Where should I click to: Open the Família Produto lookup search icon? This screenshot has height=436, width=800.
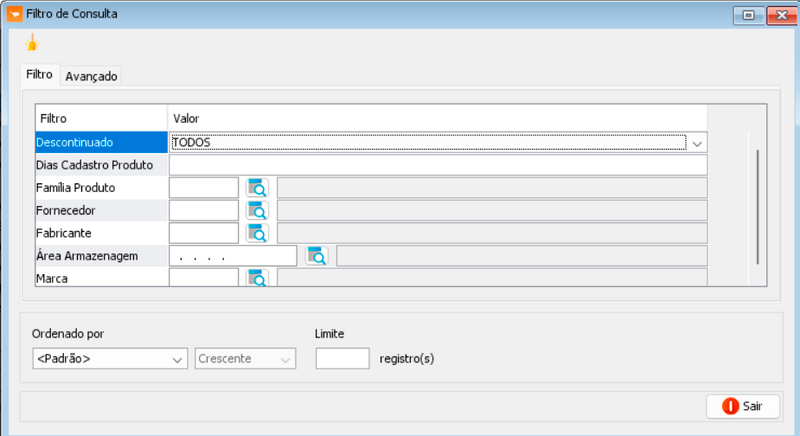[257, 188]
